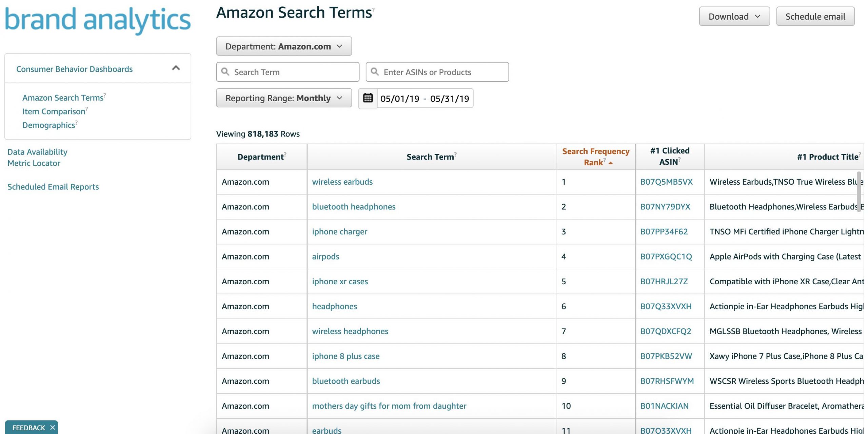Click the calendar icon for date range

[367, 98]
